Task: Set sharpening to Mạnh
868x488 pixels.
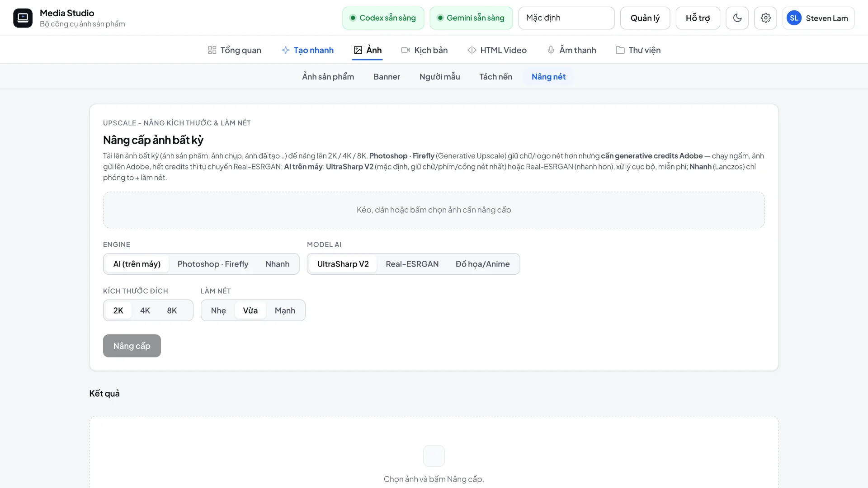Action: click(x=285, y=310)
